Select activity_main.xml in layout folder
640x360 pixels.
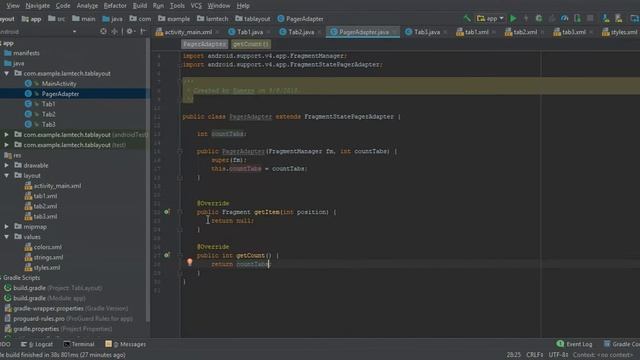click(x=57, y=186)
